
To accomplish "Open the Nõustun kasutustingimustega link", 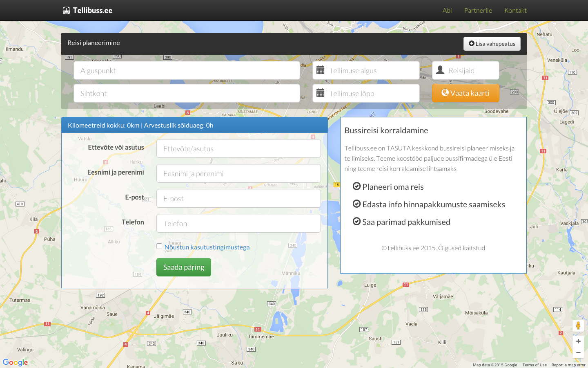I will pos(207,247).
